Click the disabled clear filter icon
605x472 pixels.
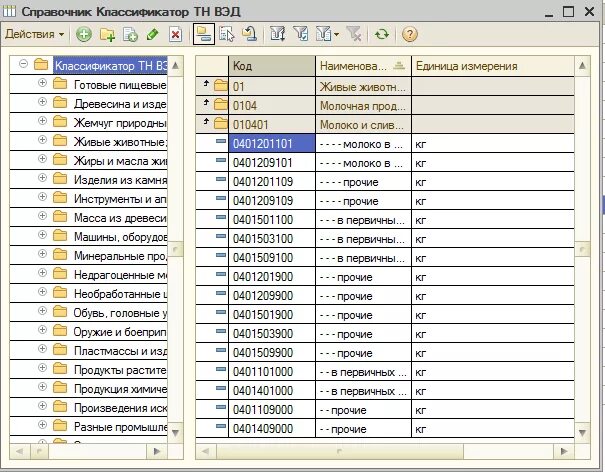click(x=354, y=34)
